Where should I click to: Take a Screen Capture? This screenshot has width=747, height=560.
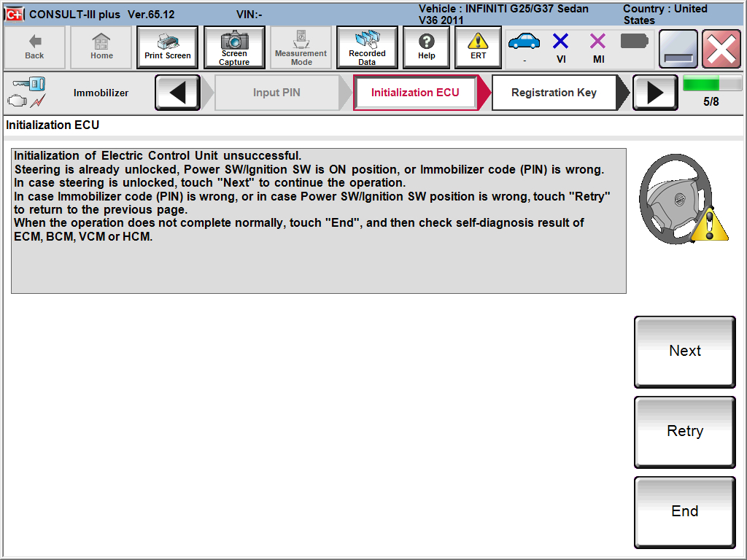point(234,47)
